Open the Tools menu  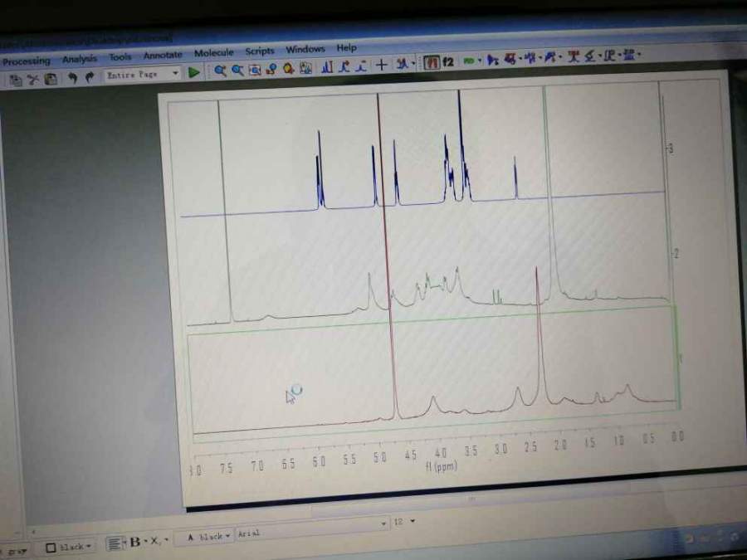[x=120, y=57]
